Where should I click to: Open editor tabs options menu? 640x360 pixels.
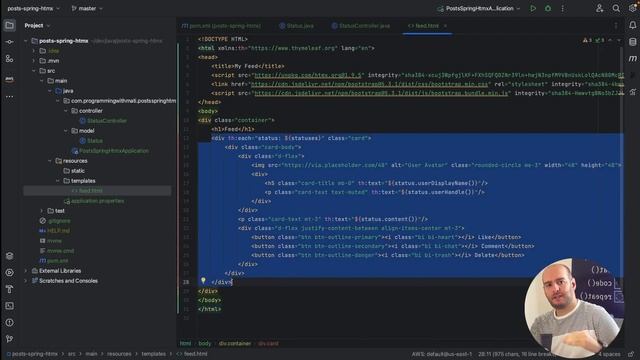coord(616,25)
